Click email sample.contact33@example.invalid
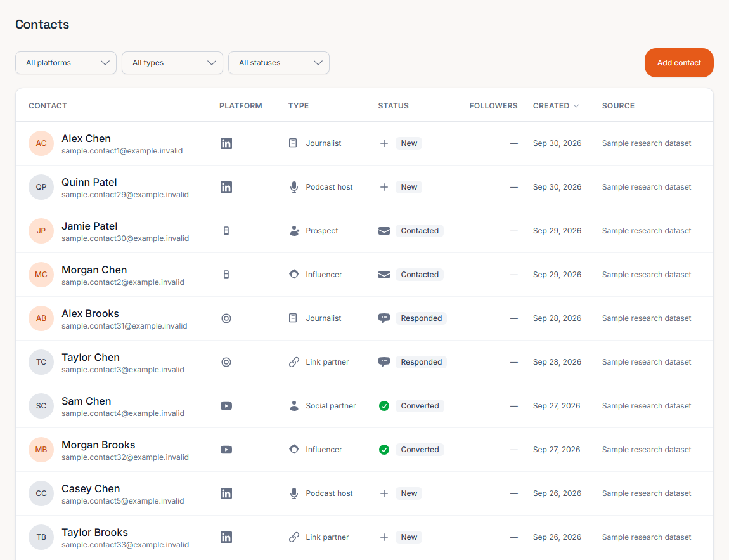The image size is (729, 560). pyautogui.click(x=125, y=545)
